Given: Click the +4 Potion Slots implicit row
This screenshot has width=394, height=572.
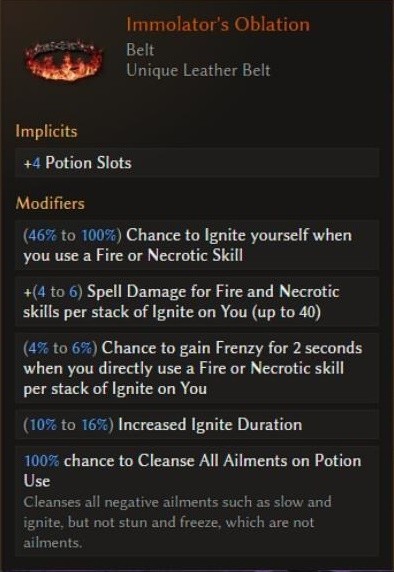Looking at the screenshot, I should pyautogui.click(x=197, y=163).
